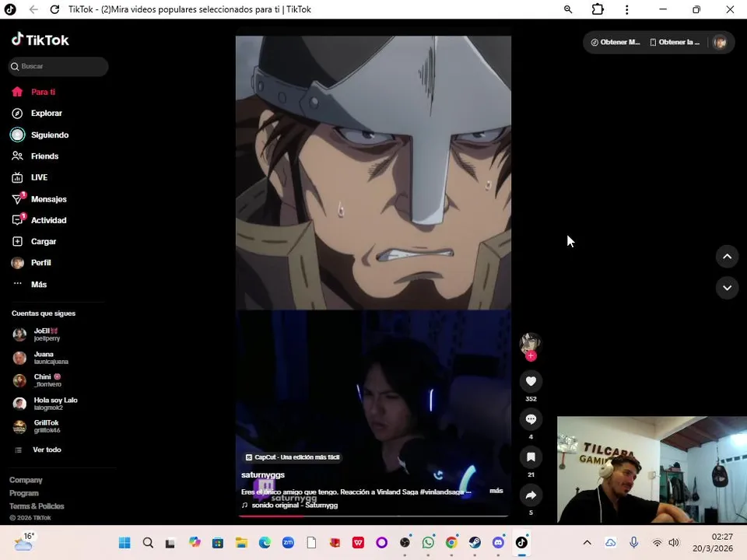
Task: Open the video comments bubble
Action: coord(531,419)
